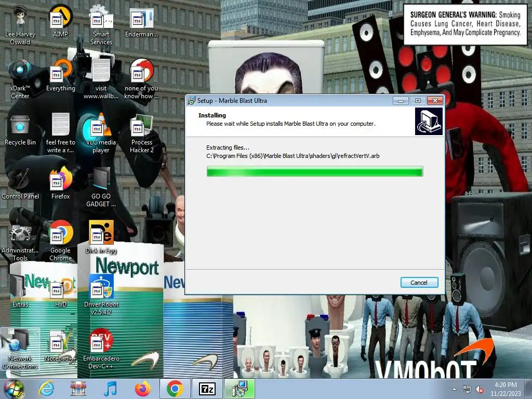The height and width of the screenshot is (399, 532).
Task: Open Driver Robot v2.5.4.2 shortcut
Action: click(x=101, y=295)
